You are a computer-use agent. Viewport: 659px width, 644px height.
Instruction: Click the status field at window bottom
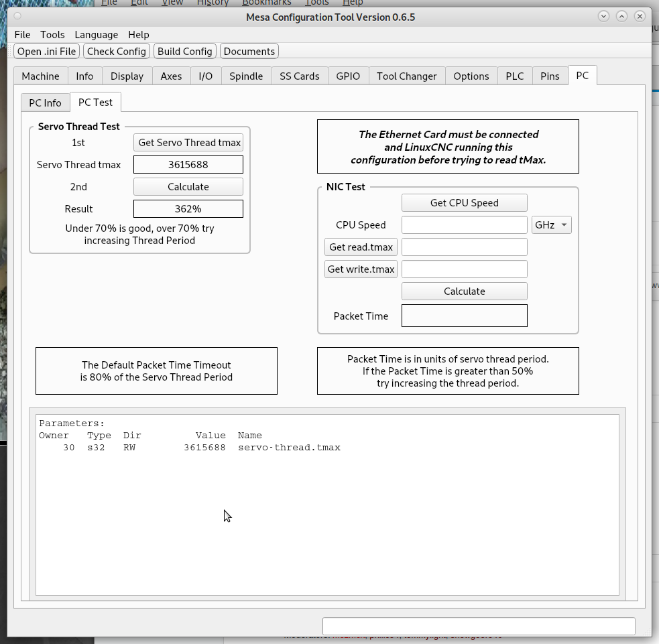tap(479, 627)
